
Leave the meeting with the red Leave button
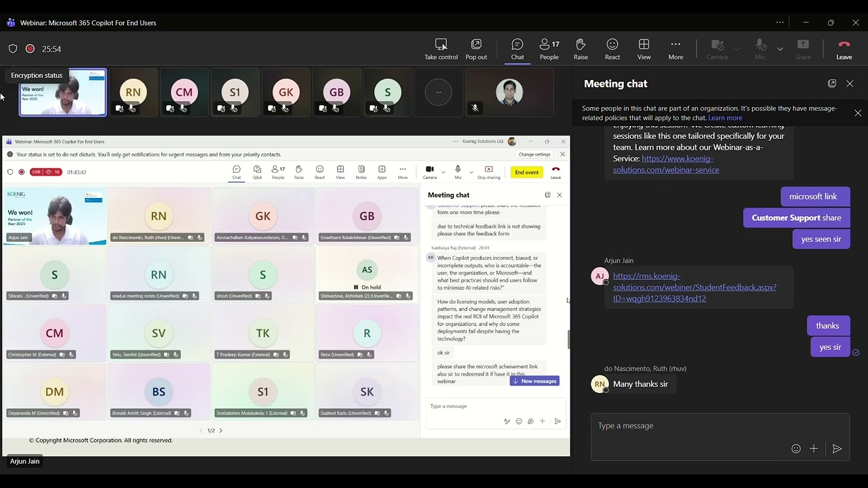tap(844, 49)
